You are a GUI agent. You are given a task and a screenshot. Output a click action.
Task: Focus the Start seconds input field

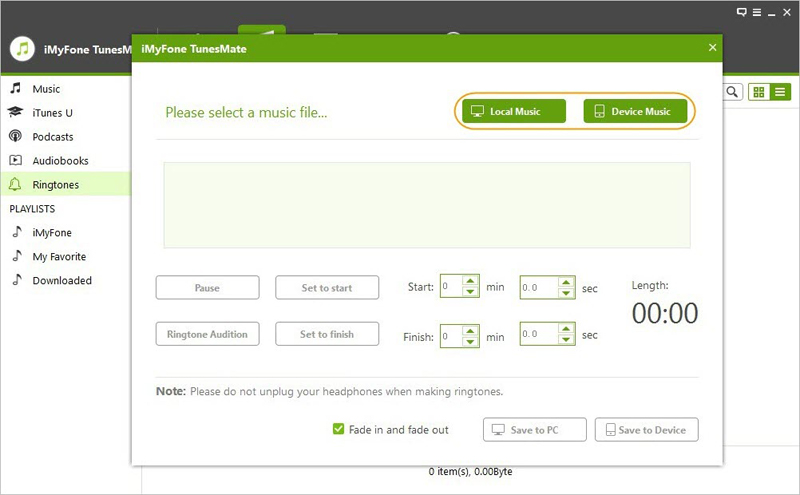point(539,287)
